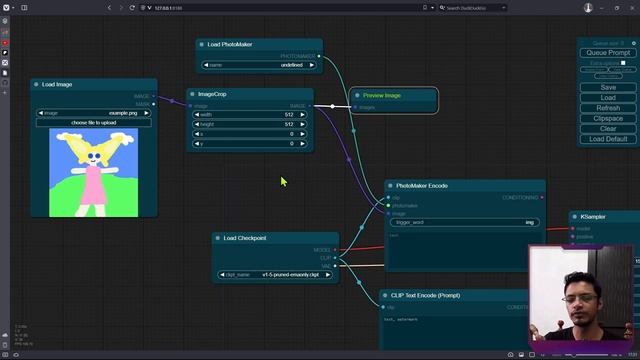Open the Load Image file selector
This screenshot has width=640, height=360.
[93, 113]
